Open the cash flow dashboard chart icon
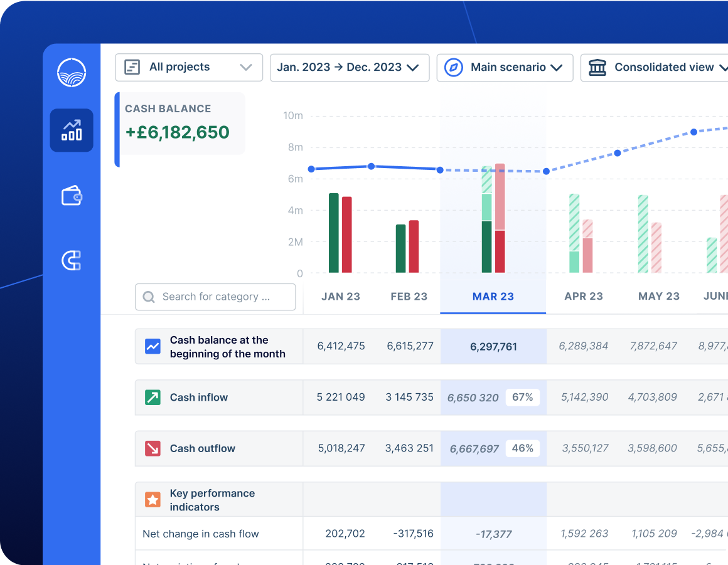728x565 pixels. [72, 130]
